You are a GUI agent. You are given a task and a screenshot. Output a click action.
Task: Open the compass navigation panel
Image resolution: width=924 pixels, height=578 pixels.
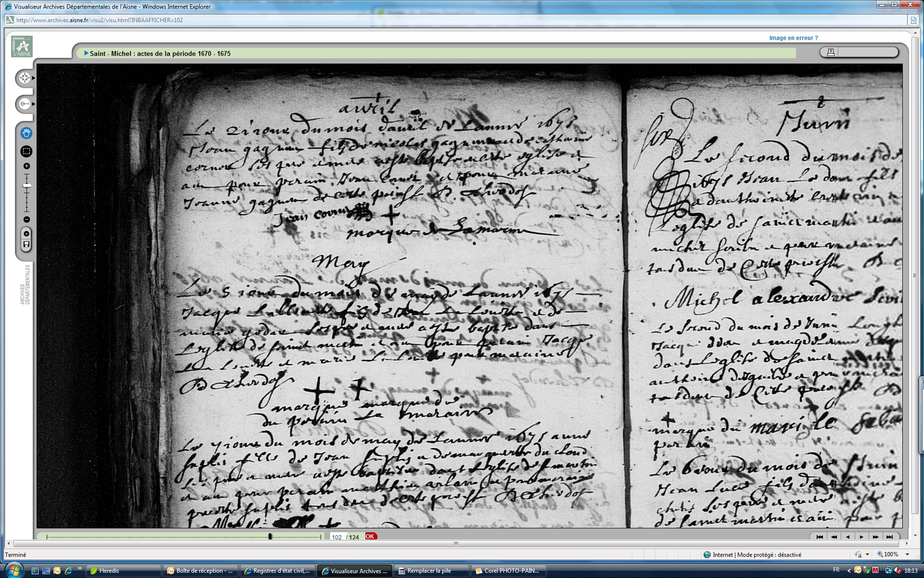coord(25,78)
